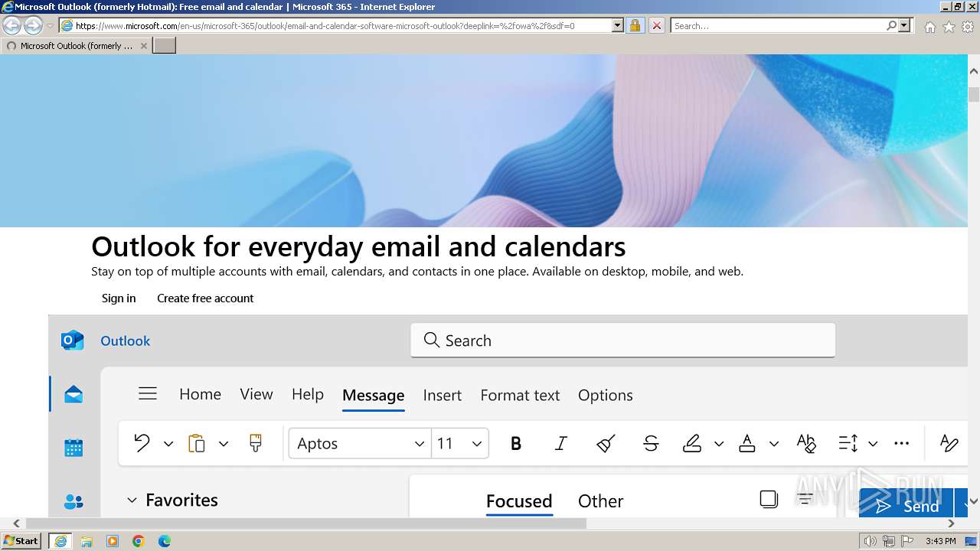The image size is (980, 551).
Task: Expand the Undo dropdown arrow
Action: coord(168,444)
